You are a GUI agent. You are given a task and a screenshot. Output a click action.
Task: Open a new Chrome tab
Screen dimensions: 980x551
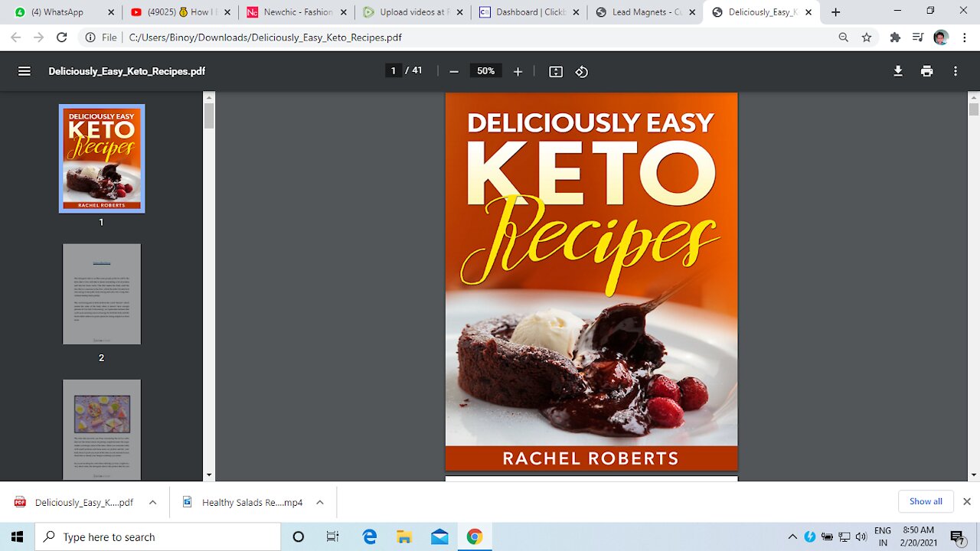pos(835,12)
